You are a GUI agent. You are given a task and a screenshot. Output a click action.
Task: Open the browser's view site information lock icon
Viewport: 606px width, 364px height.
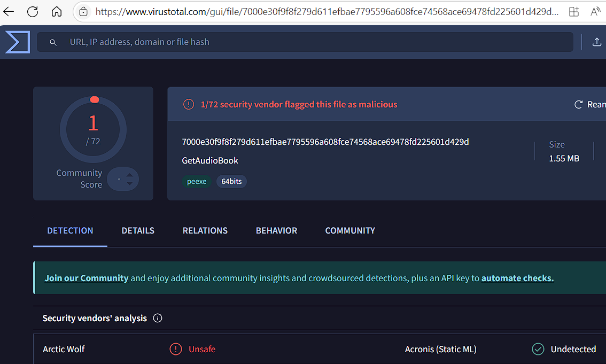tap(83, 11)
